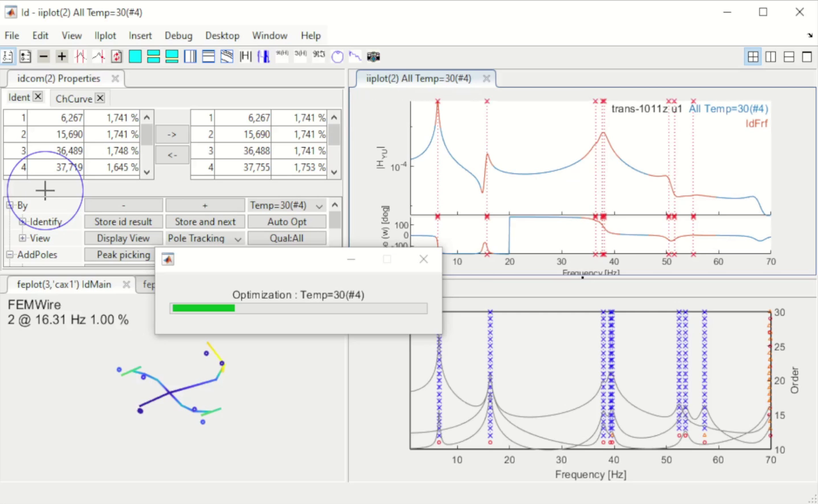Viewport: 818px width, 504px height.
Task: Open the |H| amplitude display icon
Action: (245, 56)
